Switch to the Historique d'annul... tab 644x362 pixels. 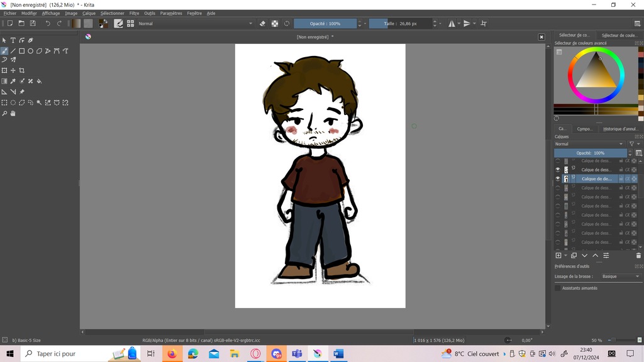coord(620,129)
